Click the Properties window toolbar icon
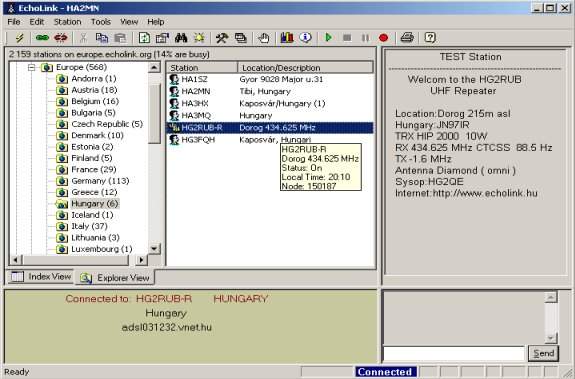Image resolution: width=575 pixels, height=379 pixels. click(x=162, y=37)
